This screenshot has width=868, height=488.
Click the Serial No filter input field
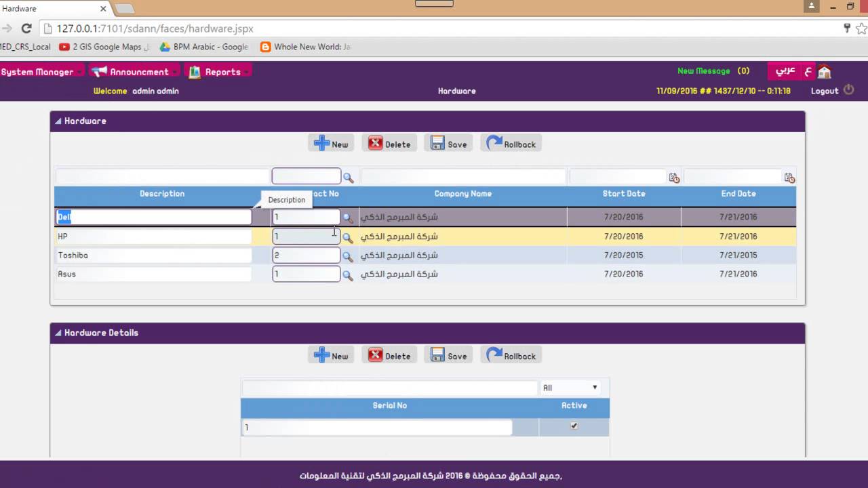coord(390,388)
